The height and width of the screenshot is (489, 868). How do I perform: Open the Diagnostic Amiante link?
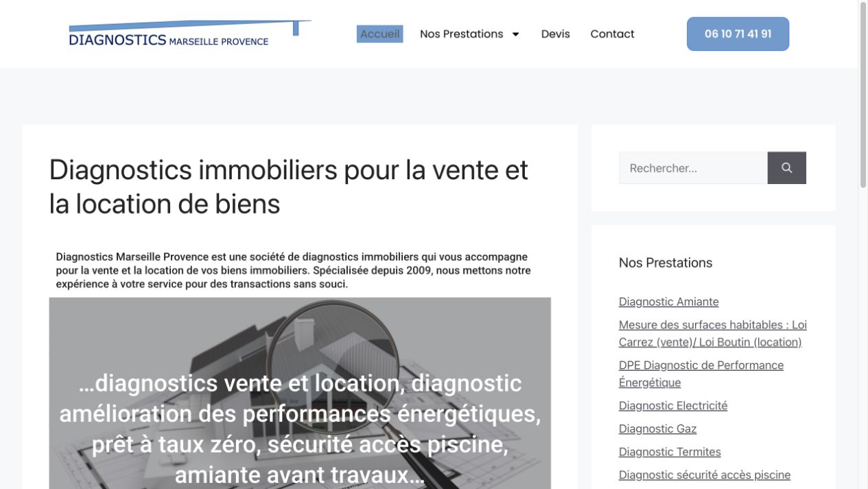click(668, 302)
